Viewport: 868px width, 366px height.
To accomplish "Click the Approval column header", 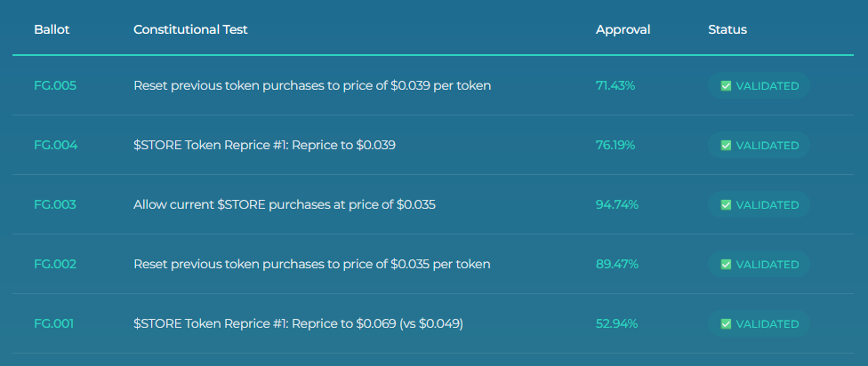I will coord(623,30).
